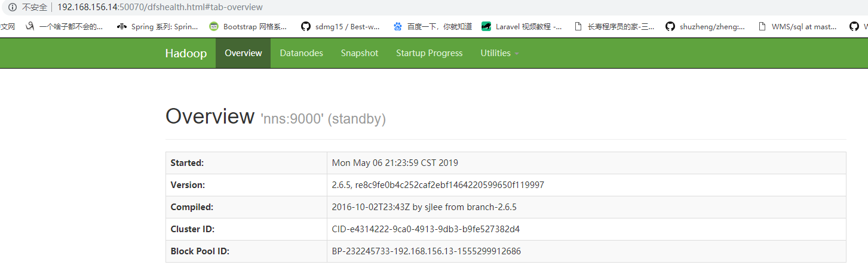The height and width of the screenshot is (271, 868).
Task: Open the Snapshot tab
Action: tap(360, 53)
